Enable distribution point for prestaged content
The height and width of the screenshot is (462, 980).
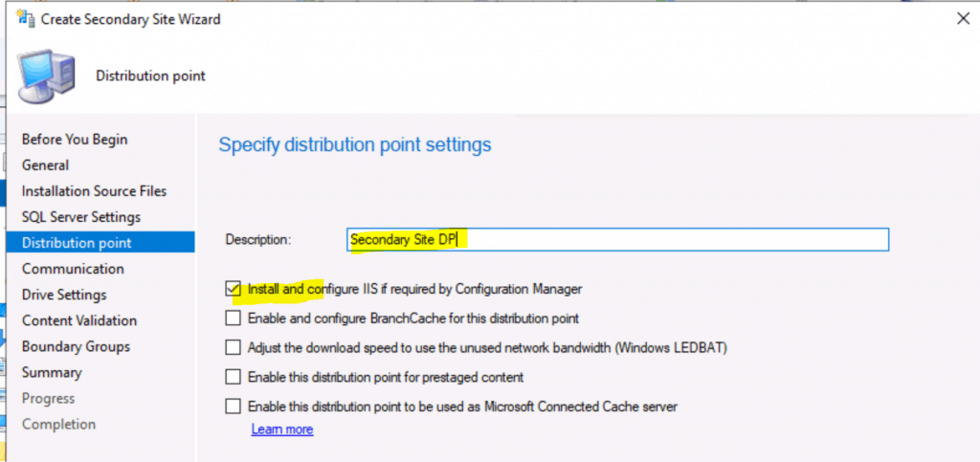pyautogui.click(x=233, y=377)
